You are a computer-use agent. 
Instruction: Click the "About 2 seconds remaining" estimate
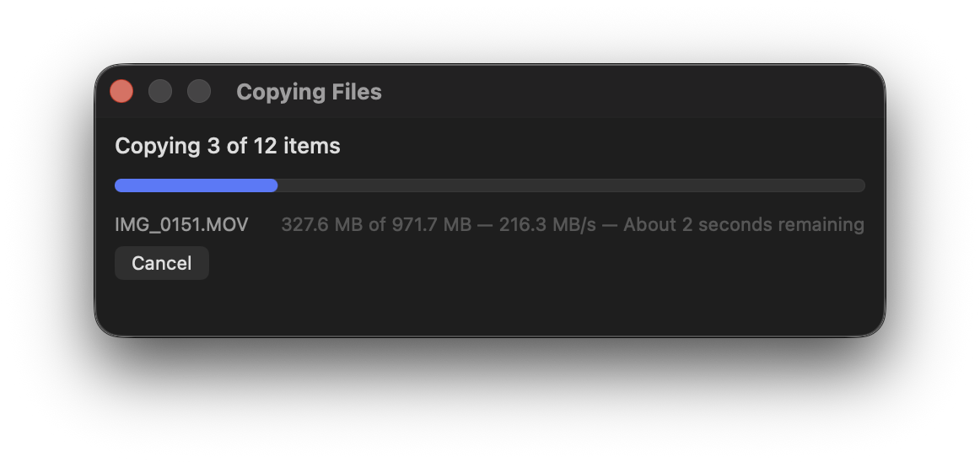[x=743, y=225]
